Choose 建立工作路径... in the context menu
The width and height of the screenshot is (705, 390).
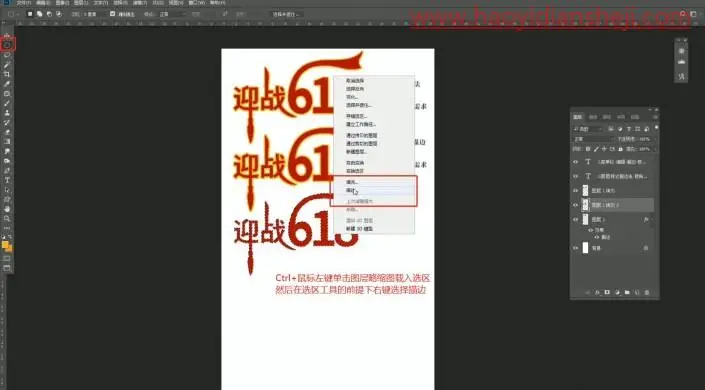pyautogui.click(x=361, y=124)
